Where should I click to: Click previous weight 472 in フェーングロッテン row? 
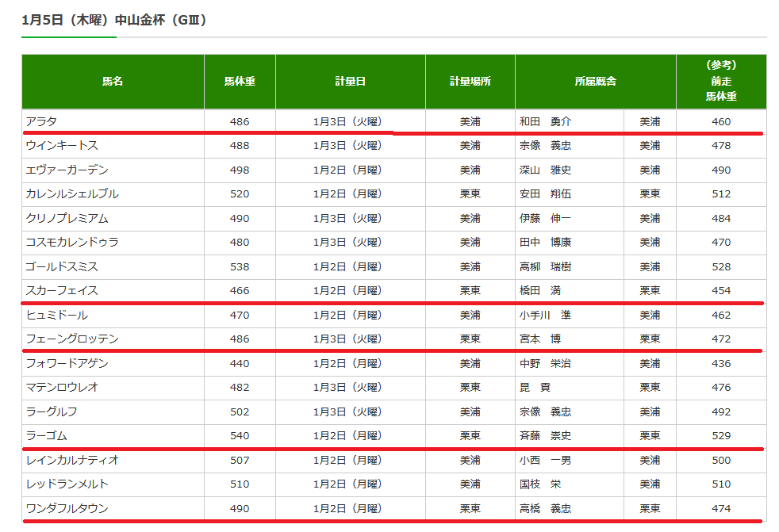721,339
